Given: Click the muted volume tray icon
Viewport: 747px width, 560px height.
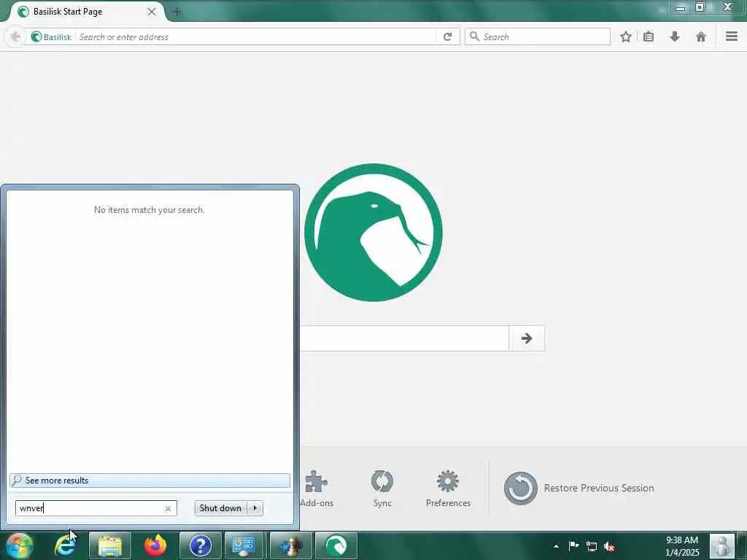Looking at the screenshot, I should tap(609, 546).
